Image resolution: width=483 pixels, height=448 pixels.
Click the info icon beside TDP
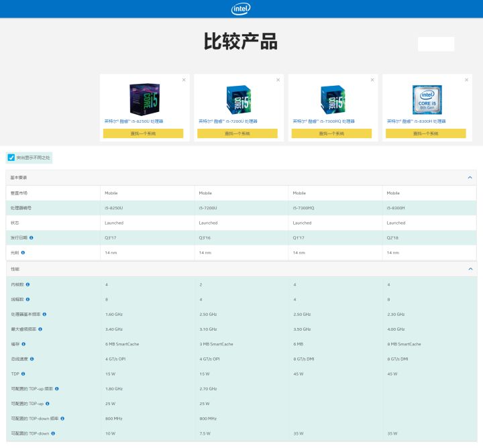pyautogui.click(x=22, y=374)
